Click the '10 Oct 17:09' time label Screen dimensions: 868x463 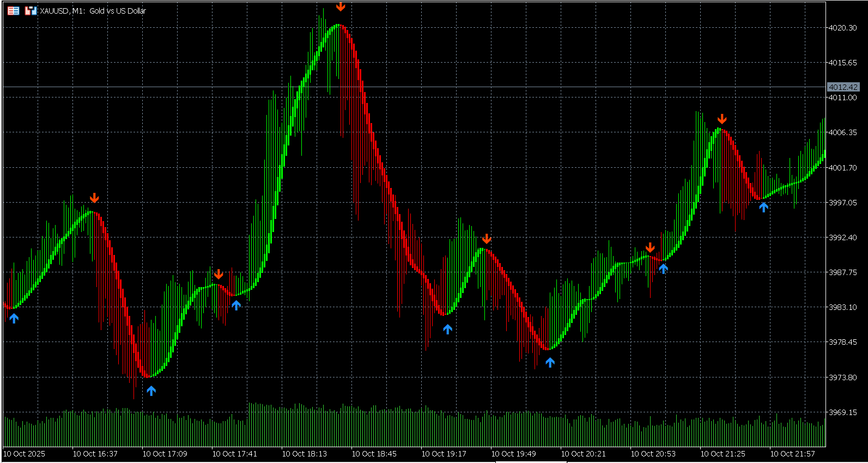165,454
